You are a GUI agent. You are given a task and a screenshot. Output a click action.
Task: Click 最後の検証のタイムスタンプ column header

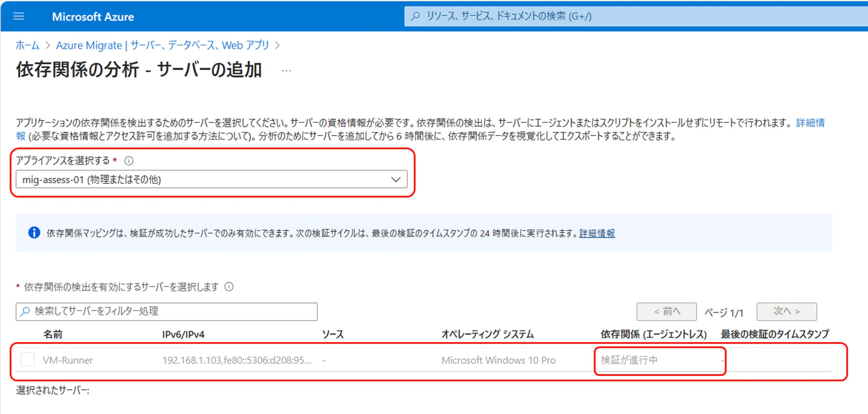(x=775, y=334)
